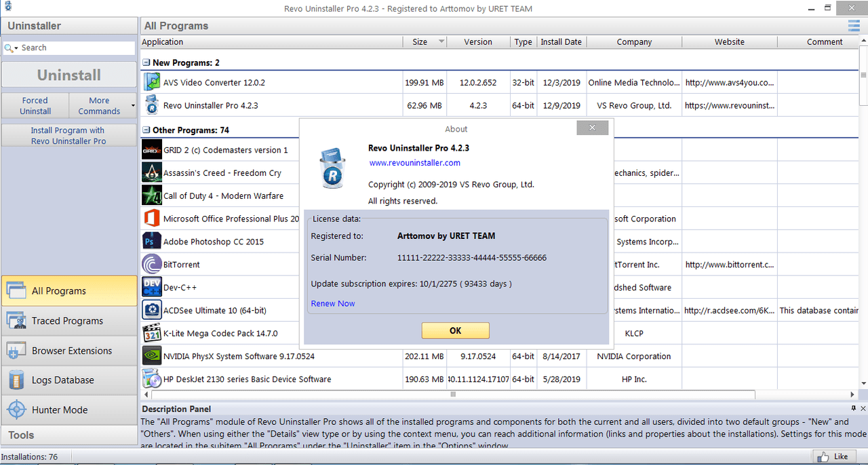The height and width of the screenshot is (465, 868).
Task: Click the Call of Duty 4 icon
Action: (151, 196)
